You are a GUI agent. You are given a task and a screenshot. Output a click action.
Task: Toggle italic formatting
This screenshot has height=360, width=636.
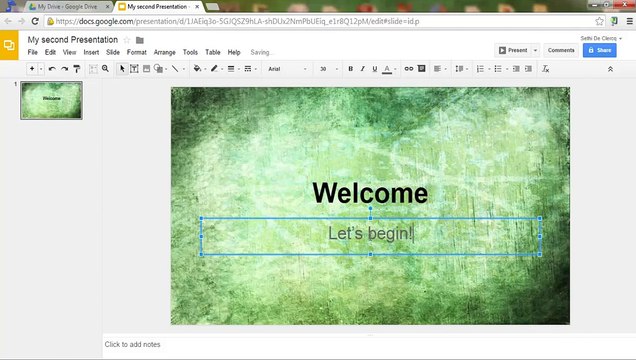(363, 69)
